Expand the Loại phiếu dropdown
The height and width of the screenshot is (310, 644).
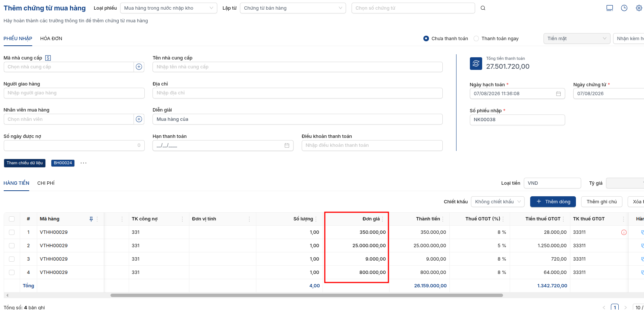(169, 8)
